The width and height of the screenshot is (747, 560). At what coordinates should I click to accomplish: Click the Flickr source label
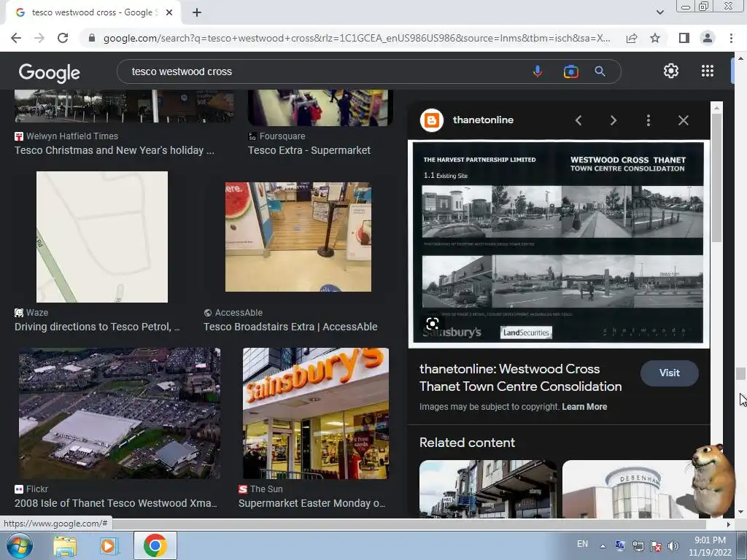[x=37, y=489]
